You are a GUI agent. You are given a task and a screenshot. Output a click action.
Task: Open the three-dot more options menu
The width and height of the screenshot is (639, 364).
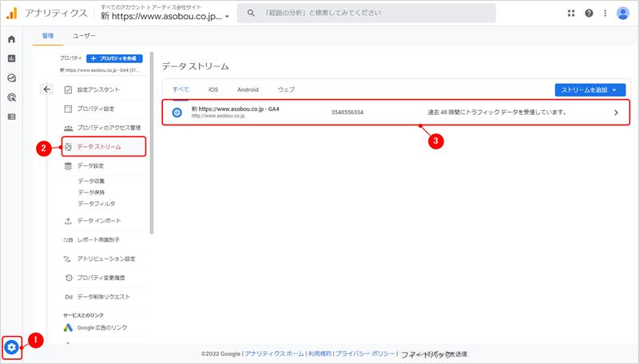click(605, 13)
